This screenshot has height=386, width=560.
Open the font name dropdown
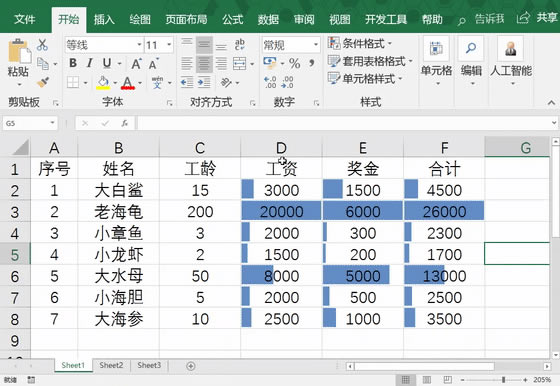point(139,45)
